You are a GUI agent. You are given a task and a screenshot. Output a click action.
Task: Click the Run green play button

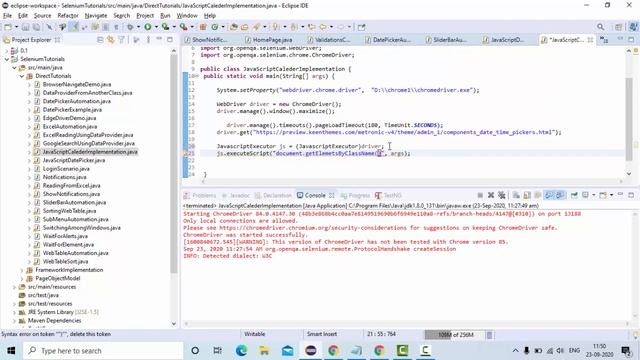[x=148, y=27]
